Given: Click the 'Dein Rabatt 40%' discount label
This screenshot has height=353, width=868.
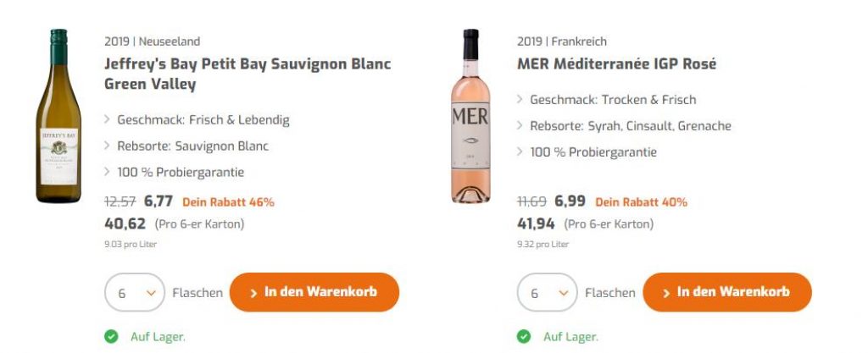Looking at the screenshot, I should click(641, 202).
